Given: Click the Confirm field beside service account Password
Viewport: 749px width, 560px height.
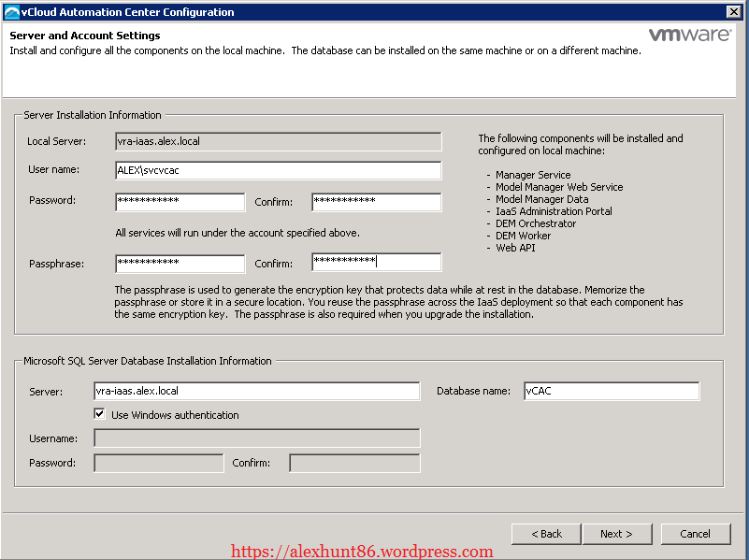Looking at the screenshot, I should pyautogui.click(x=376, y=202).
